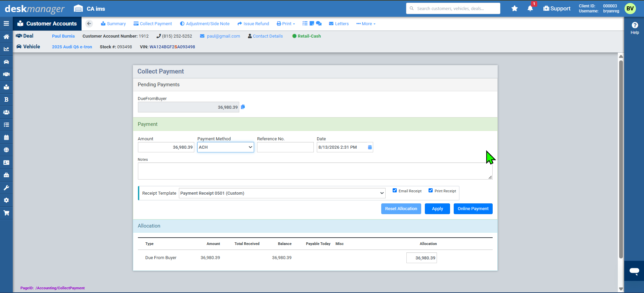Open the task checklist sidebar icon
The width and height of the screenshot is (644, 293).
6,125
